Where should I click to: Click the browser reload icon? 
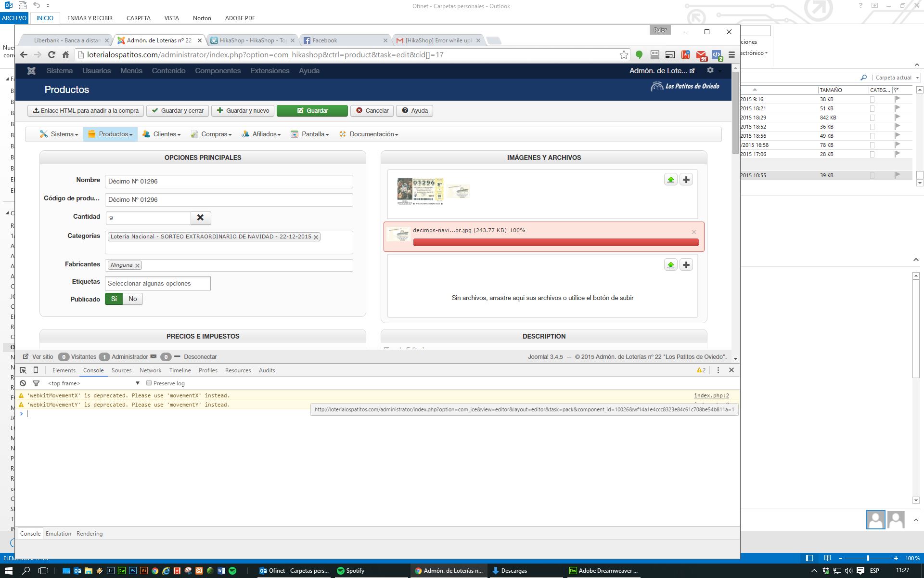51,54
